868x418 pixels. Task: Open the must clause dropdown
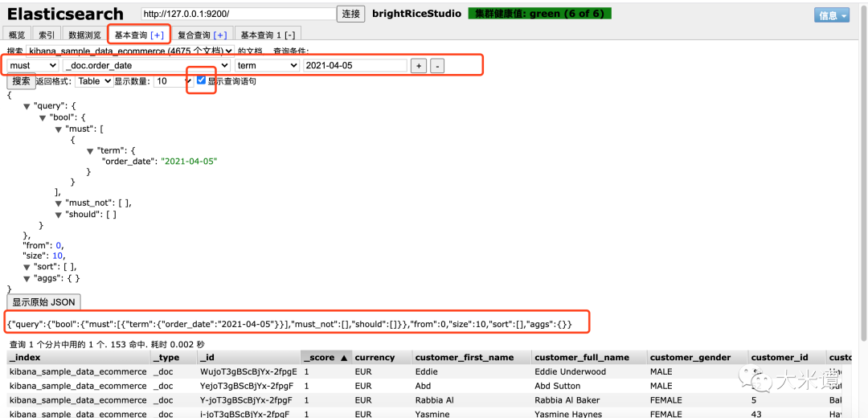tap(32, 65)
